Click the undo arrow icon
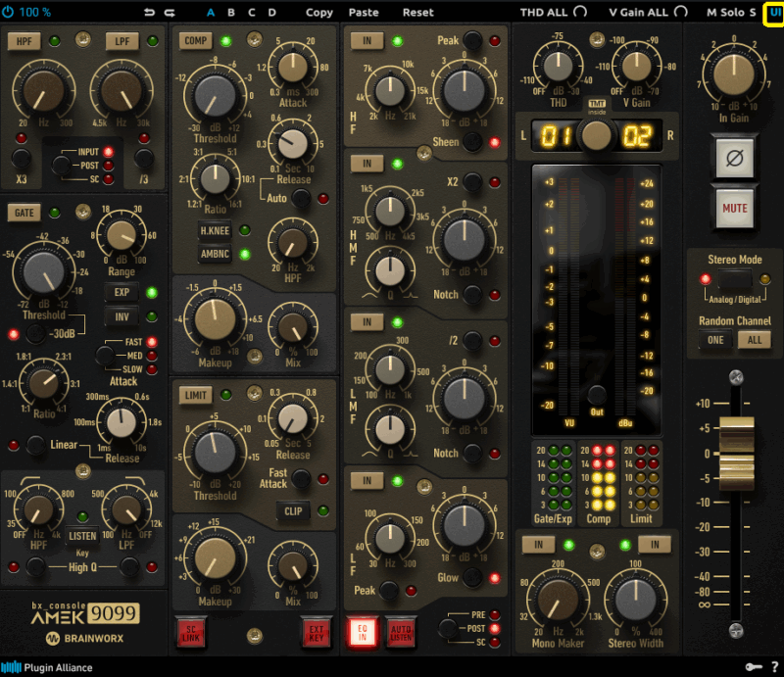The image size is (784, 677). pos(149,13)
